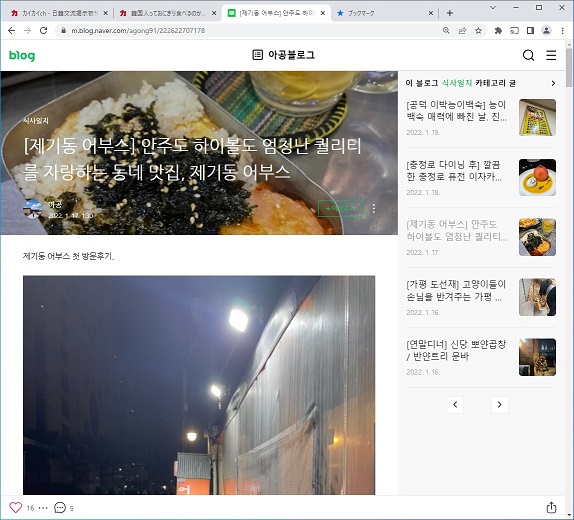
Task: Open the Chrome three-dot menu
Action: 563,31
